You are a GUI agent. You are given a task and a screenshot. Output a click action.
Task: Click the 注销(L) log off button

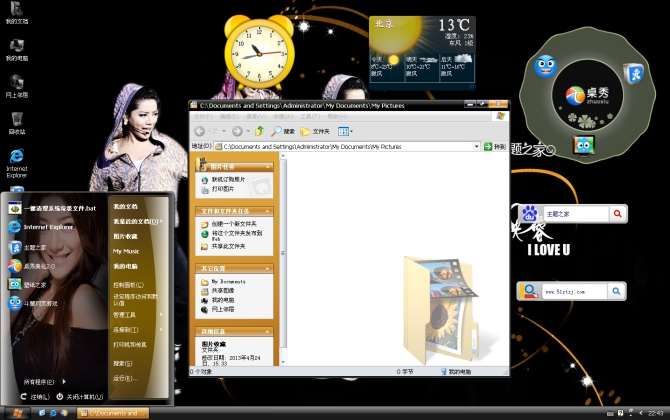(35, 397)
